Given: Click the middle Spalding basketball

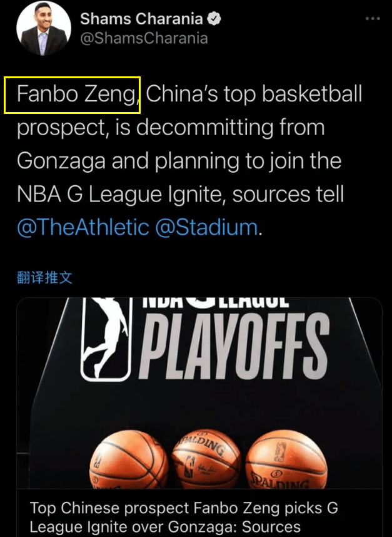Looking at the screenshot, I should click(206, 459).
